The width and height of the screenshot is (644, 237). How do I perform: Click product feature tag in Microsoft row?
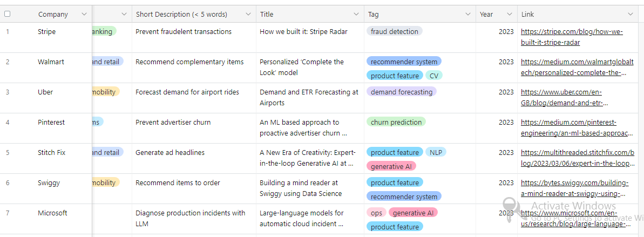tap(394, 227)
